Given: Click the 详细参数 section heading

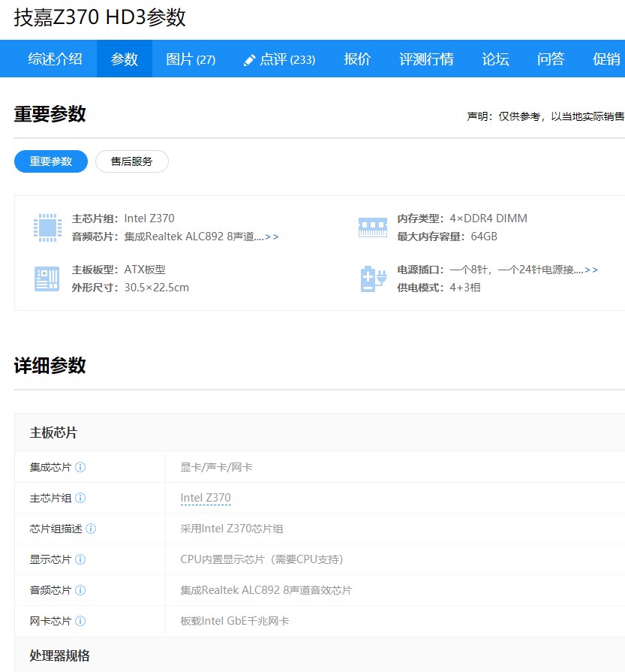Looking at the screenshot, I should tap(50, 366).
